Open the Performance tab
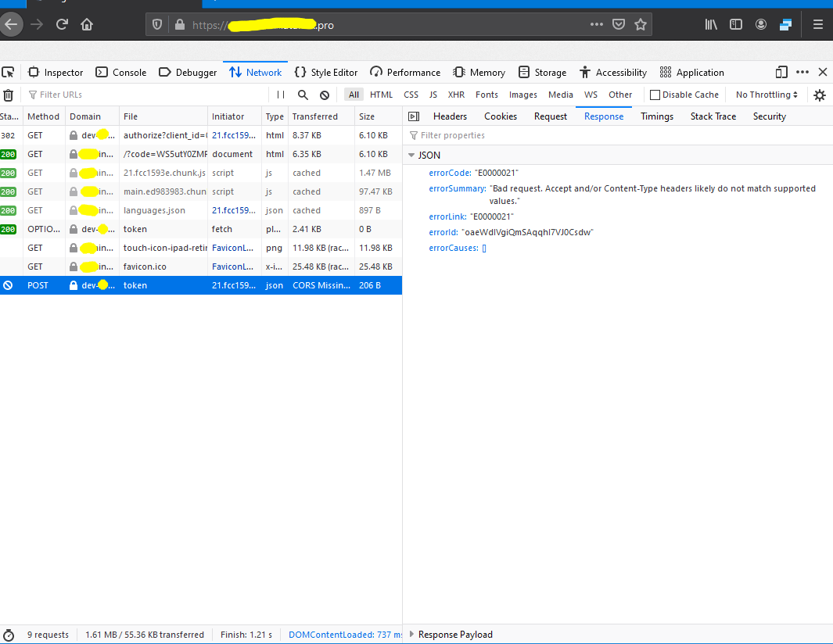The image size is (833, 644). click(x=405, y=72)
